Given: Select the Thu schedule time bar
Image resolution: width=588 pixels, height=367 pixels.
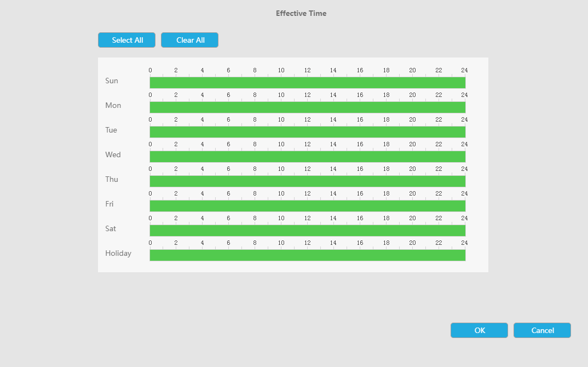Looking at the screenshot, I should point(308,181).
